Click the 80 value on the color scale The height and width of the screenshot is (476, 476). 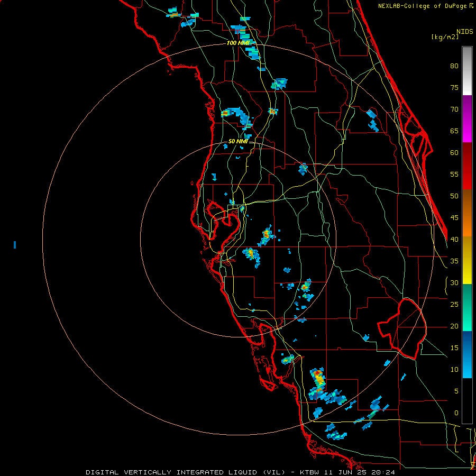click(x=454, y=66)
